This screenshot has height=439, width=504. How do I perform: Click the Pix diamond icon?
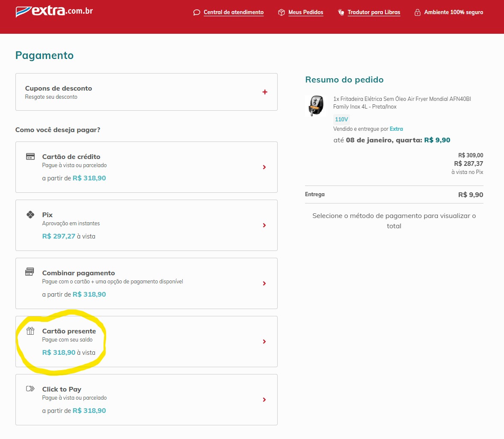[x=30, y=215]
